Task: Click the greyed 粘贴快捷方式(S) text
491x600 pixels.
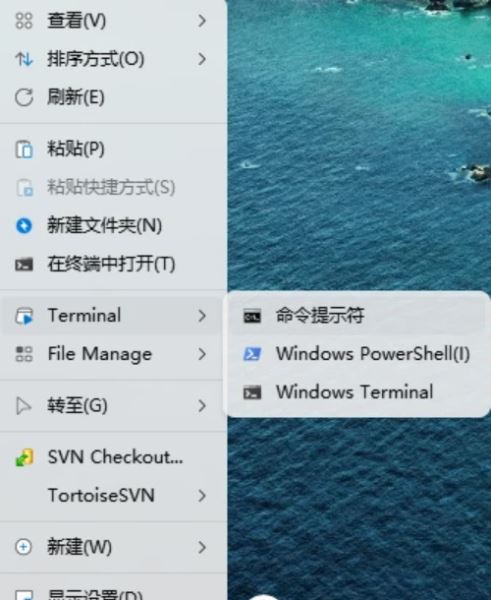Action: [111, 188]
